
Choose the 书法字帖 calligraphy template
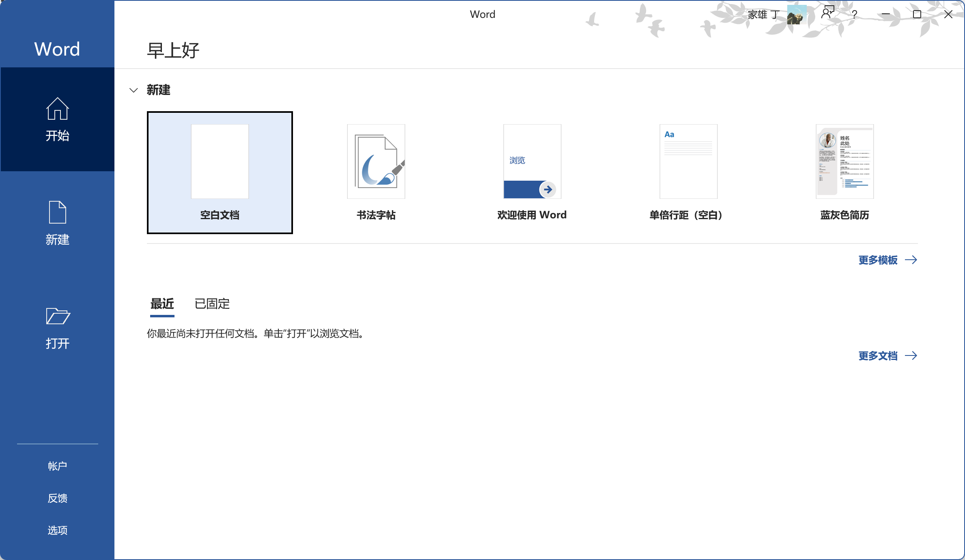click(376, 172)
